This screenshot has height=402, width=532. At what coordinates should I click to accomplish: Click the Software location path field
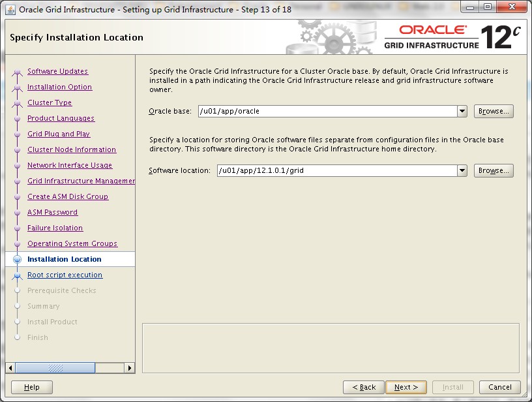337,170
